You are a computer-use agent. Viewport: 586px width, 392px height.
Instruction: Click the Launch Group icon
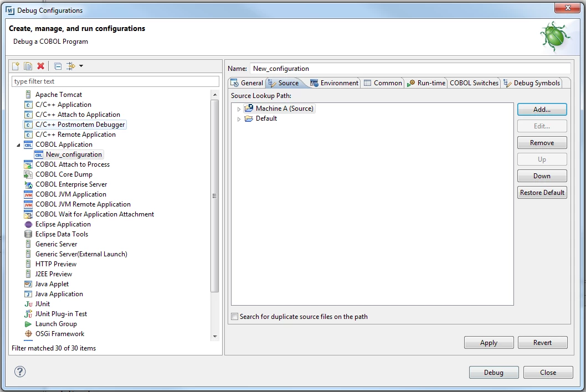point(28,324)
